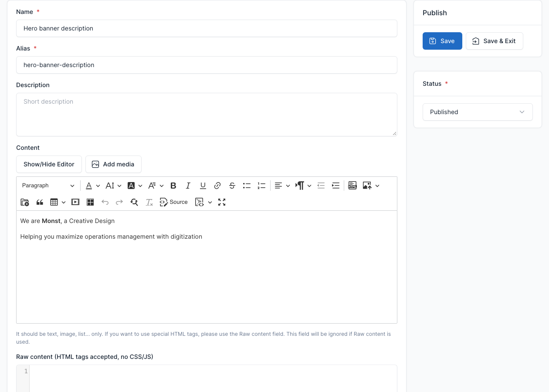The height and width of the screenshot is (392, 549).
Task: Expand the font family dropdown
Action: click(156, 186)
